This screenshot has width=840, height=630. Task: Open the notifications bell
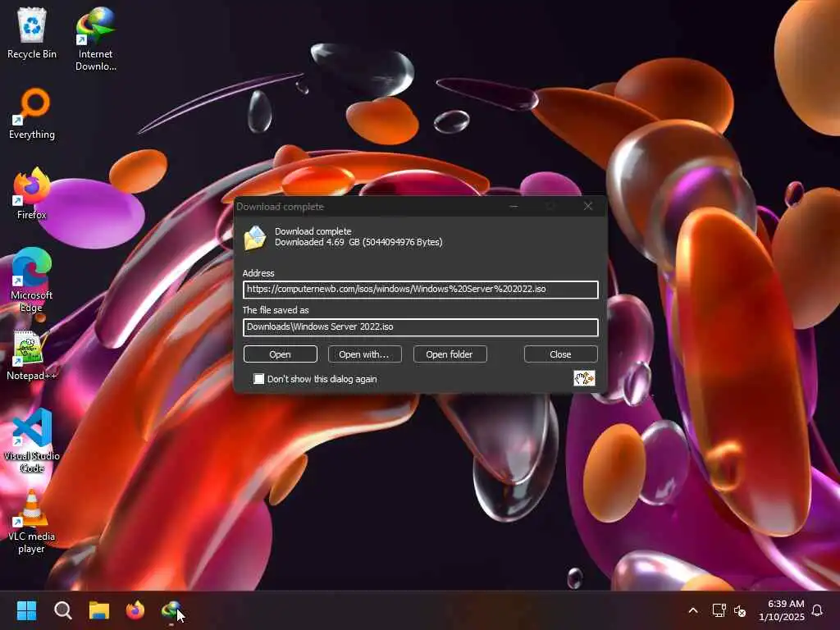coord(817,610)
